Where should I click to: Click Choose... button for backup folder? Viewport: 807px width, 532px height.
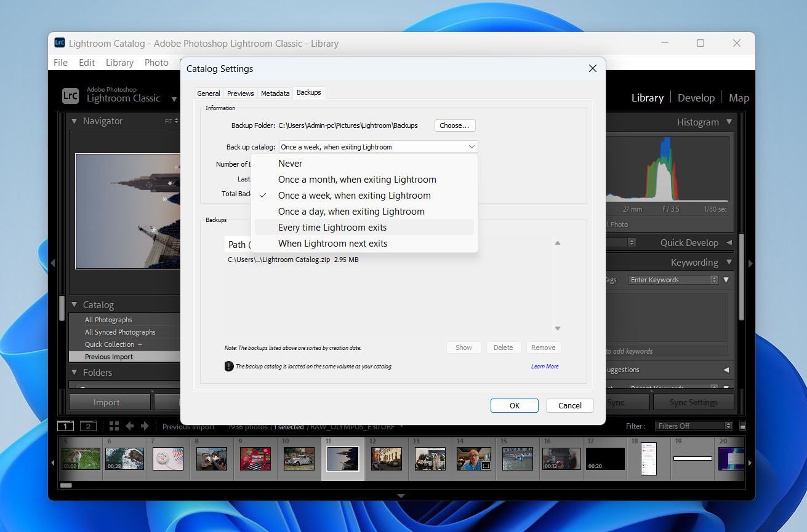click(455, 125)
